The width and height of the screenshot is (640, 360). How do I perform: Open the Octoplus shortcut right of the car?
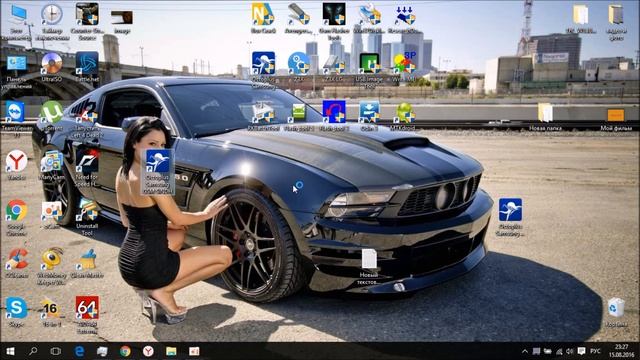point(510,210)
